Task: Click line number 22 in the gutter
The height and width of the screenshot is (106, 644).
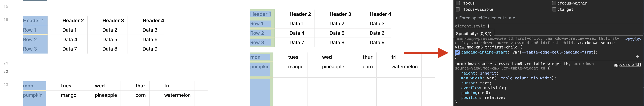Action: pos(6,71)
